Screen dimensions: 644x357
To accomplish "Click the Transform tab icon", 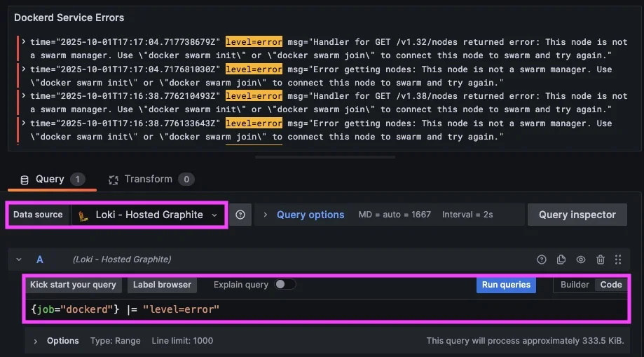I will coord(114,180).
